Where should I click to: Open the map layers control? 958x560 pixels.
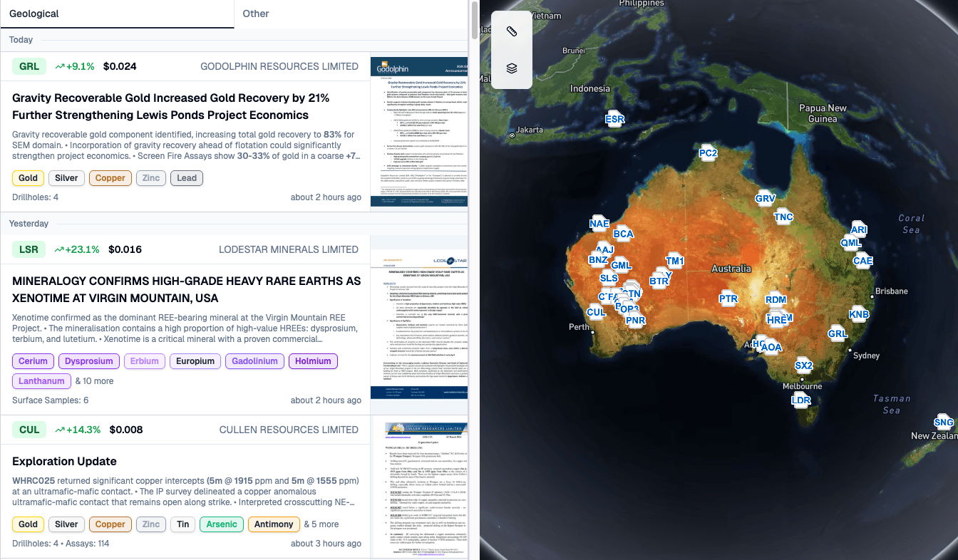[x=511, y=68]
